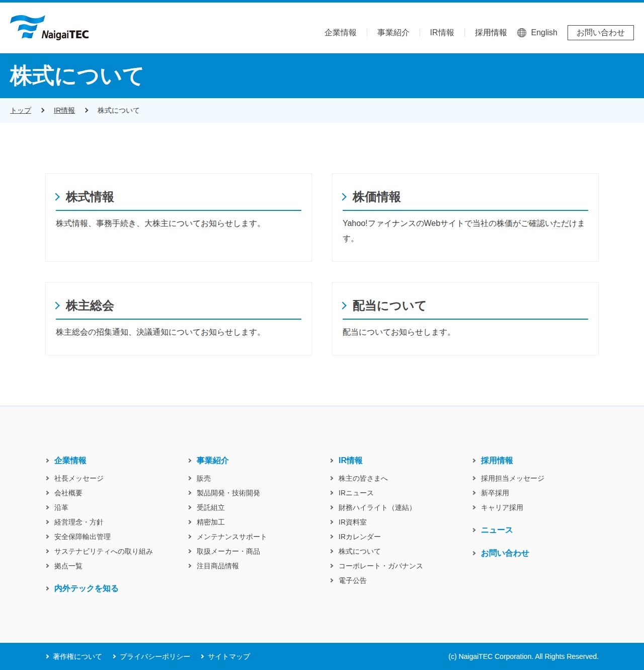Click the globe icon beside English
The height and width of the screenshot is (670, 644).
(522, 33)
